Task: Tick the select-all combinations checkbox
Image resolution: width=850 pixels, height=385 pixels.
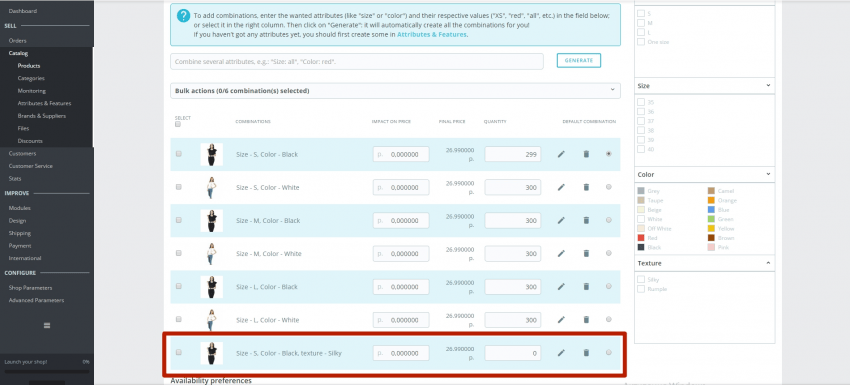Action: pos(178,124)
